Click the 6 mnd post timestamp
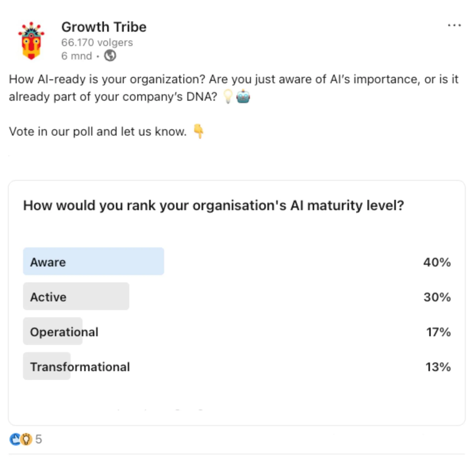 (77, 56)
